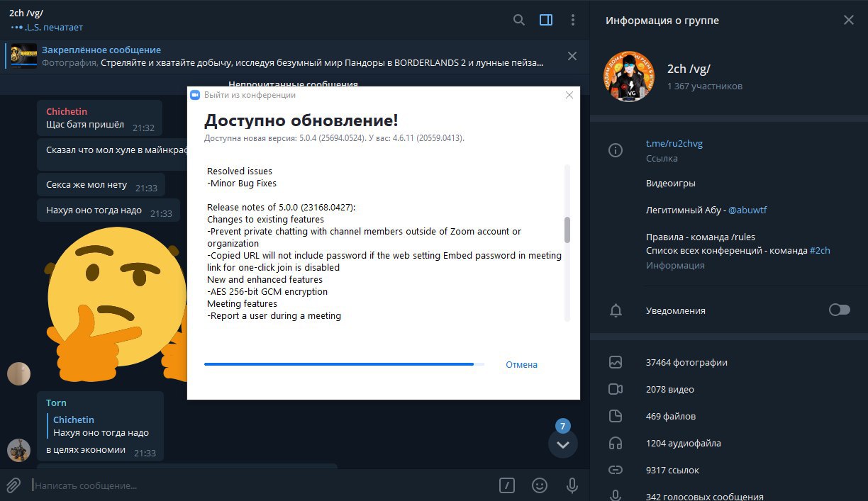Viewport: 868px width, 501px height.
Task: Click the voice messages microphone icon
Action: (616, 495)
